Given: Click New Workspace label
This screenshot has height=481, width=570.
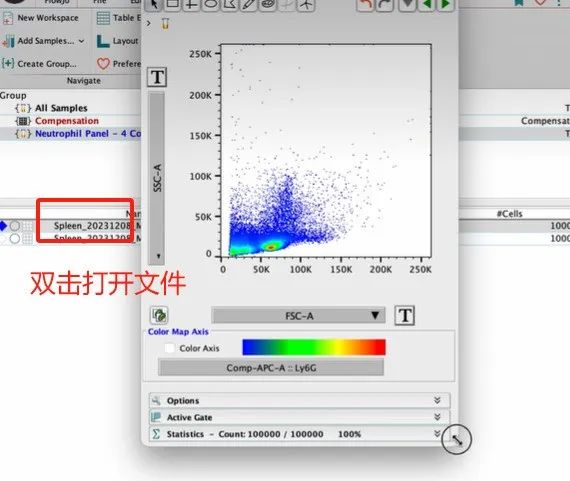Looking at the screenshot, I should (48, 18).
